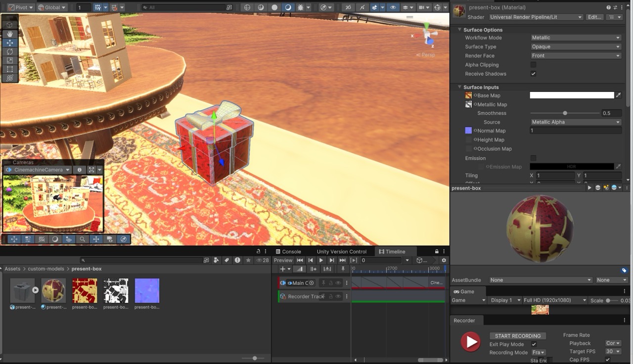Select the combined Transform tool
The width and height of the screenshot is (633, 364).
(x=10, y=78)
